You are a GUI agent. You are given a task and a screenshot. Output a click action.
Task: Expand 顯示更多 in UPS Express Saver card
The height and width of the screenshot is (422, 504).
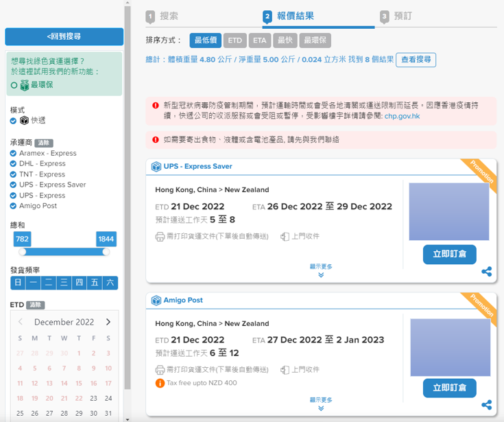(x=321, y=270)
